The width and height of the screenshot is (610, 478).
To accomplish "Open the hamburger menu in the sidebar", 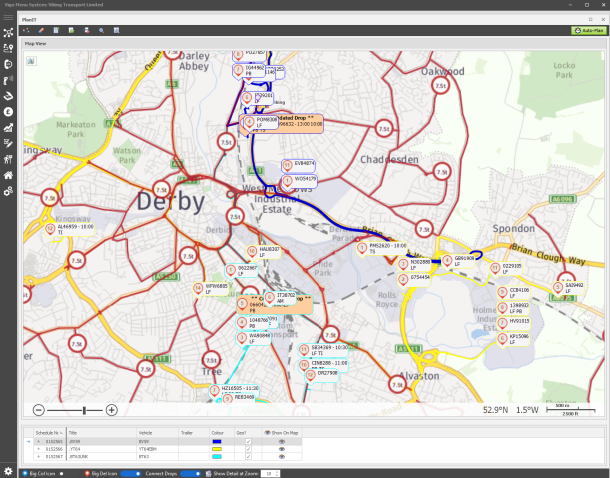I will click(8, 18).
